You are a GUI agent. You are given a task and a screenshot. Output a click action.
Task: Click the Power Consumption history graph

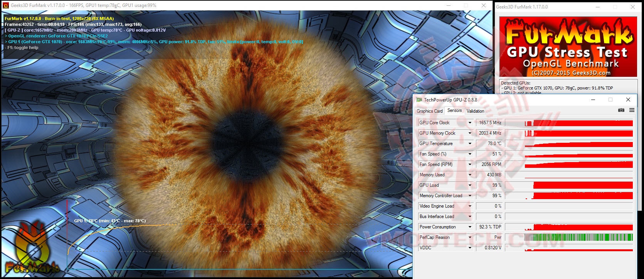pos(569,227)
